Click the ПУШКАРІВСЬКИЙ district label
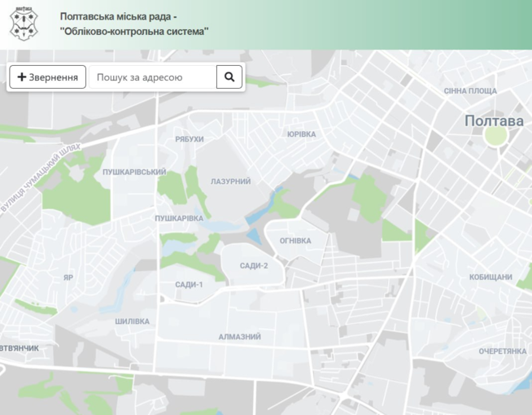This screenshot has height=415, width=532. coord(134,172)
